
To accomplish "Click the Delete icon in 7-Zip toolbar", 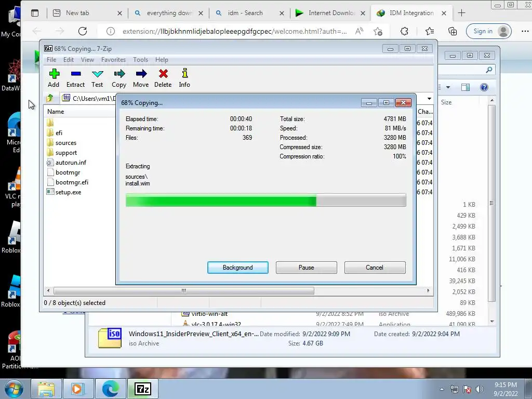I will click(163, 78).
